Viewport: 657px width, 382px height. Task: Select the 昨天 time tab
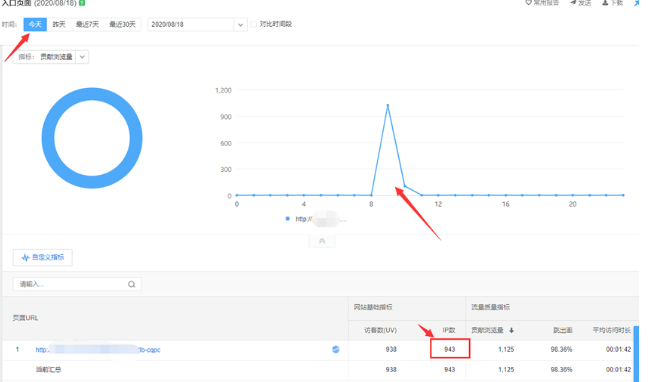coord(59,24)
